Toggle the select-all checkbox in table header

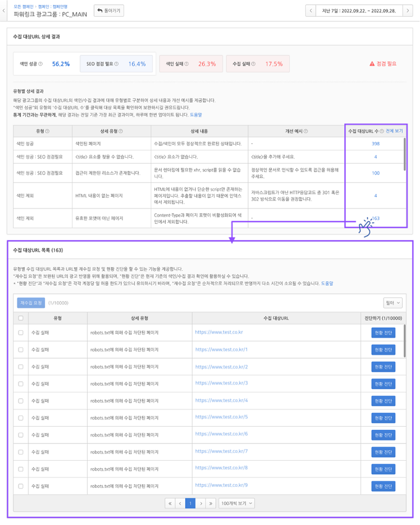point(21,318)
